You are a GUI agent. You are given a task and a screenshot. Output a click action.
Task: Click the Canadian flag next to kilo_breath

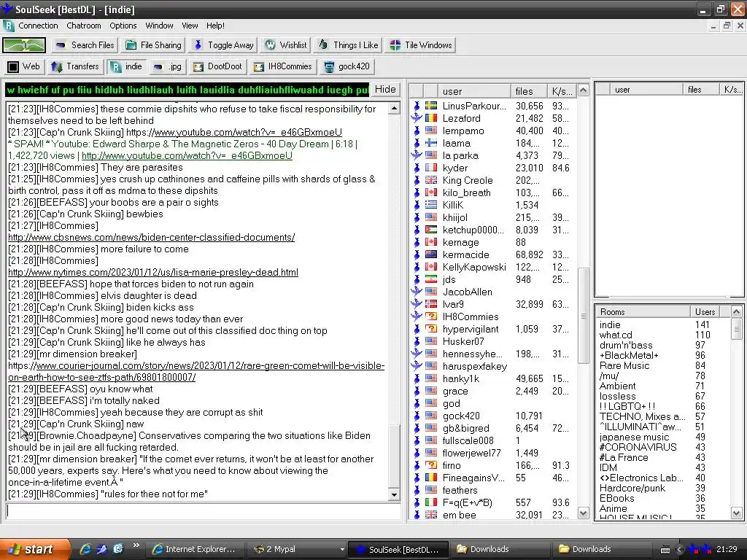point(430,192)
